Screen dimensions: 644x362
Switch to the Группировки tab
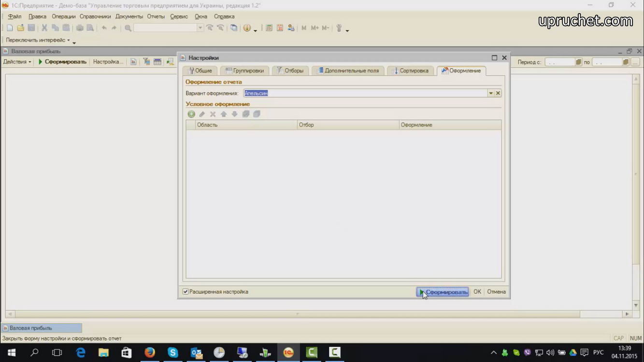pos(244,70)
